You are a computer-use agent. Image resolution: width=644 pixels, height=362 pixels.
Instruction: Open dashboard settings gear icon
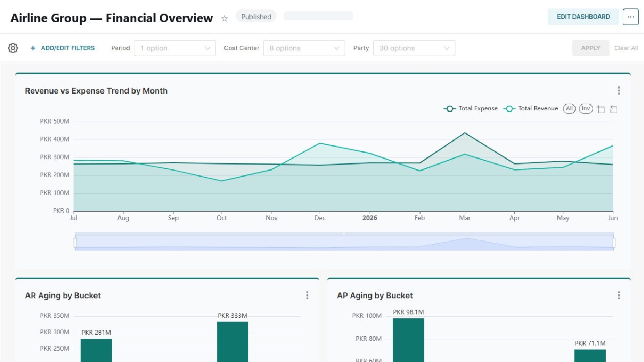click(x=13, y=48)
